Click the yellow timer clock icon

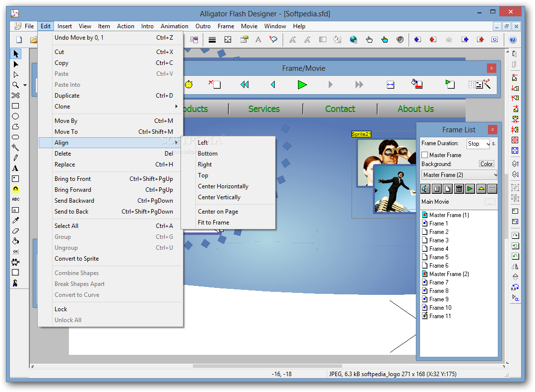pos(189,84)
